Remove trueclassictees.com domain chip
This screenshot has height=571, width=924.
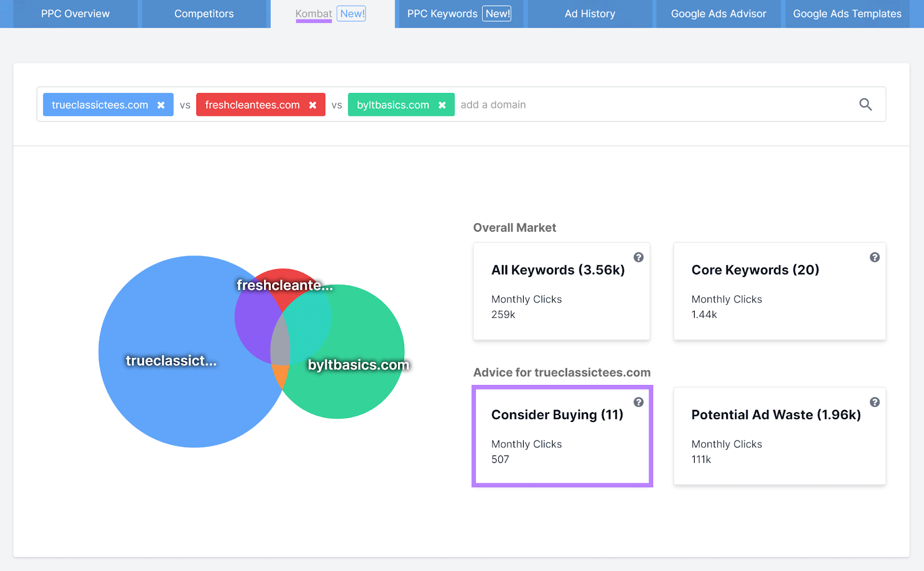[161, 105]
